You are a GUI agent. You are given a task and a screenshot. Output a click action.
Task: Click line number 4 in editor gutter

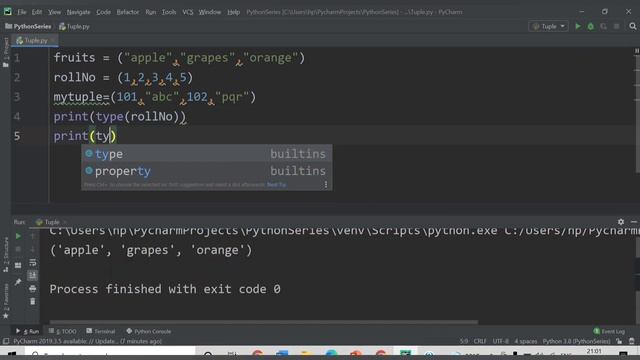(17, 117)
